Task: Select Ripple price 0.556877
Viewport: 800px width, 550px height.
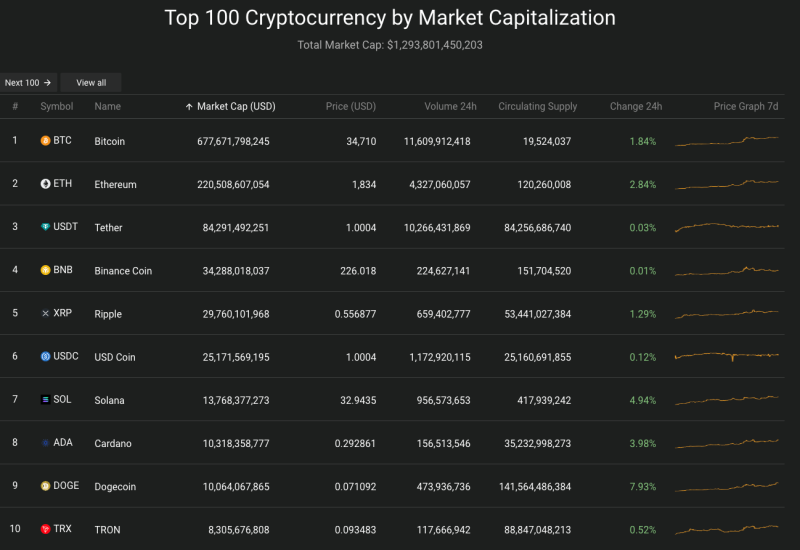Action: 356,314
